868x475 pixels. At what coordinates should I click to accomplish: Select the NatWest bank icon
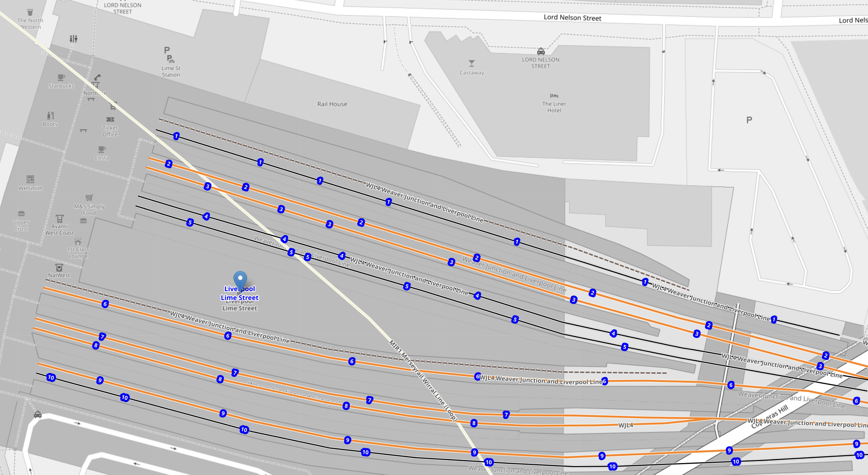point(59,268)
